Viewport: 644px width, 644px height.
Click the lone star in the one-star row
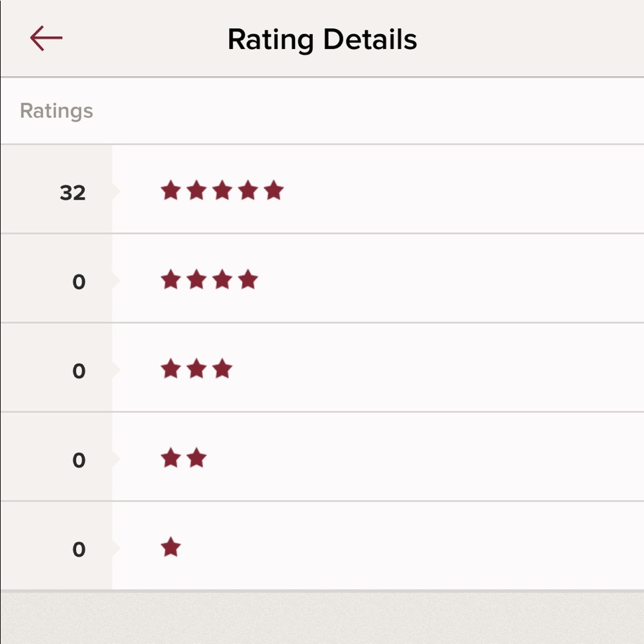(171, 547)
